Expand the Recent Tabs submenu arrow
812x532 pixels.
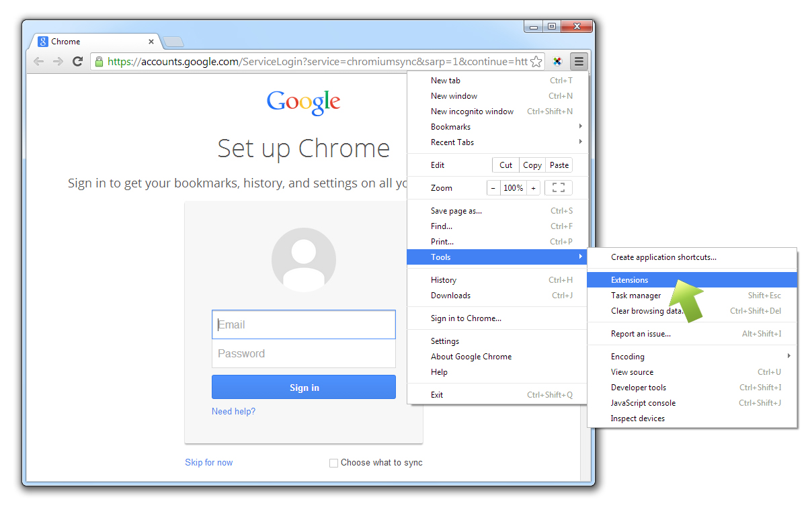[580, 142]
